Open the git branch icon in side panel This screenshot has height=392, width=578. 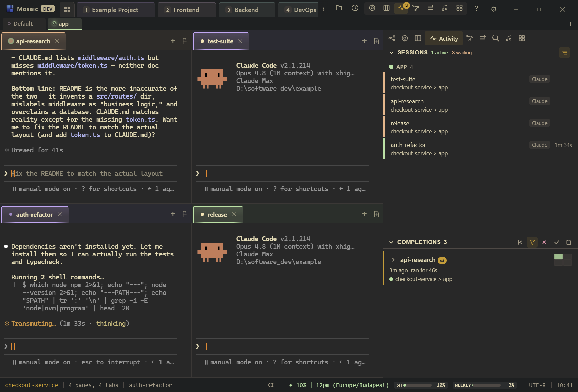pyautogui.click(x=469, y=38)
